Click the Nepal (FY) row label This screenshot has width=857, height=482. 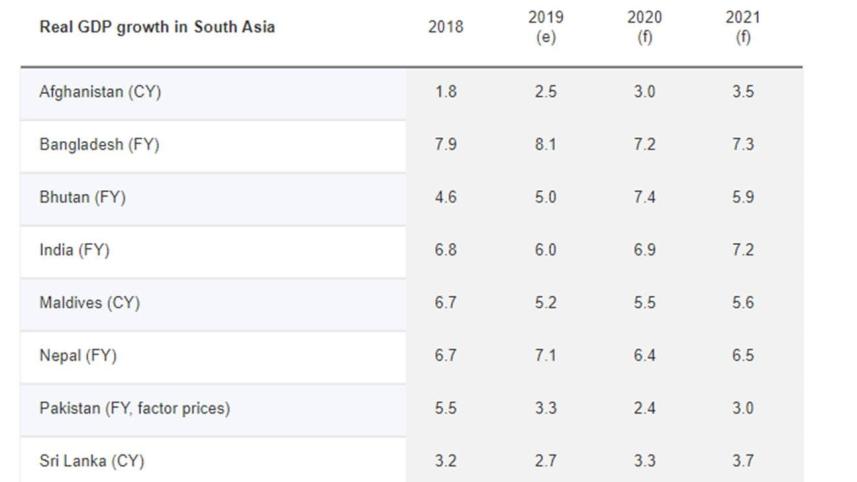pyautogui.click(x=78, y=356)
